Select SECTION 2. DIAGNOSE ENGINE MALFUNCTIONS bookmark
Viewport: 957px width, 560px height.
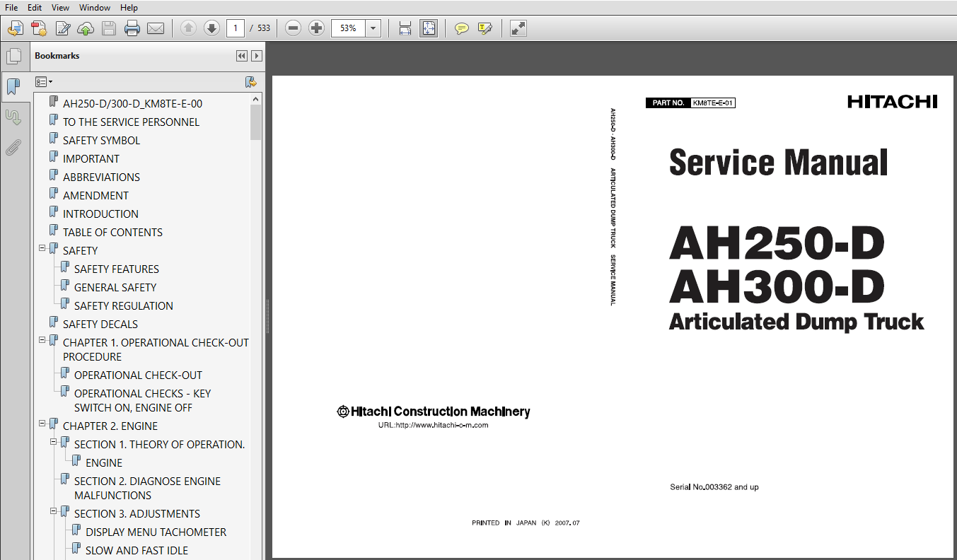(x=147, y=489)
